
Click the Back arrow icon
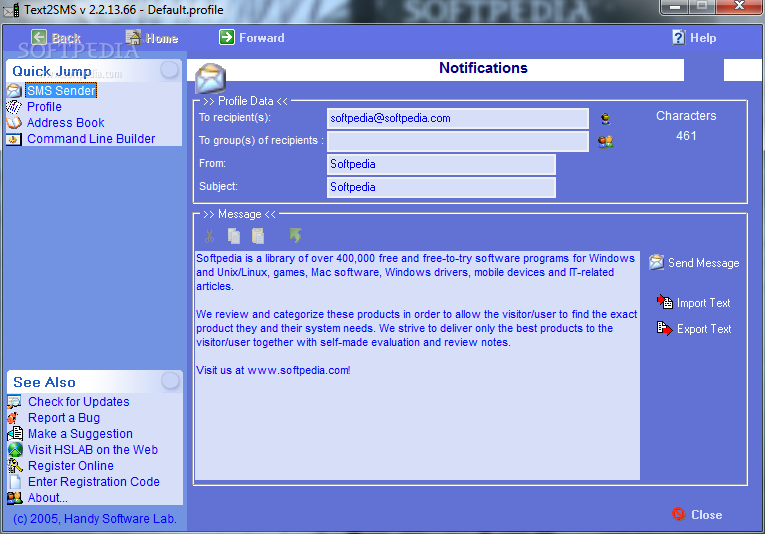pyautogui.click(x=39, y=37)
